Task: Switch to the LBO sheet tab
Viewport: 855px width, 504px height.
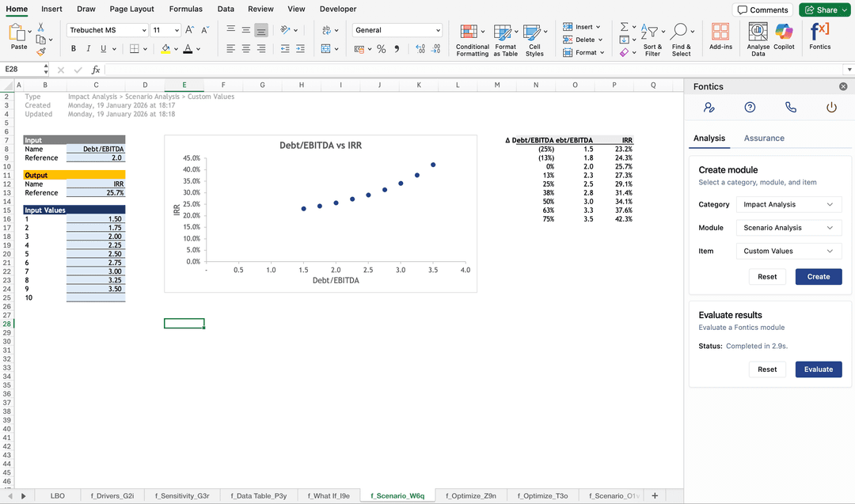Action: pyautogui.click(x=57, y=496)
